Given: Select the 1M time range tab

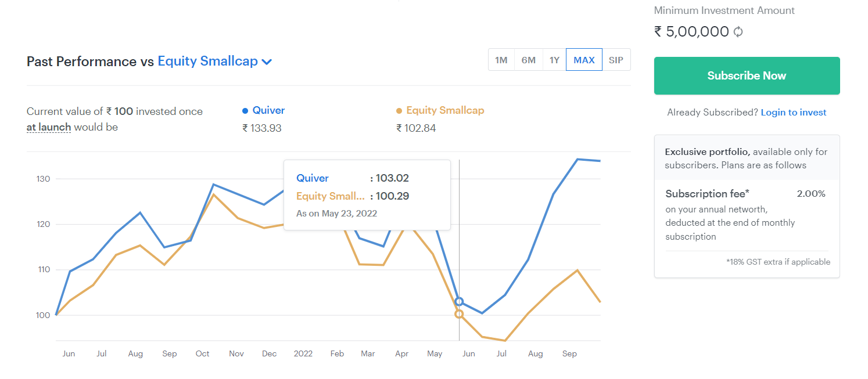Looking at the screenshot, I should [501, 60].
